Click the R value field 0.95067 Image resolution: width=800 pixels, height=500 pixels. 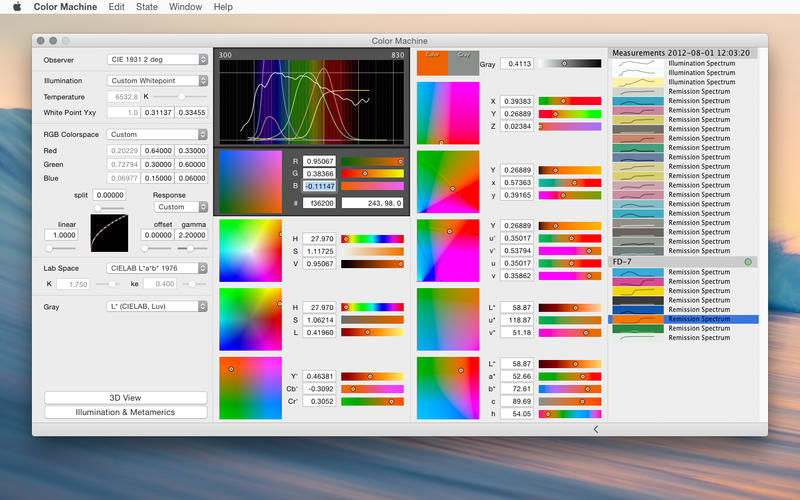click(x=319, y=161)
